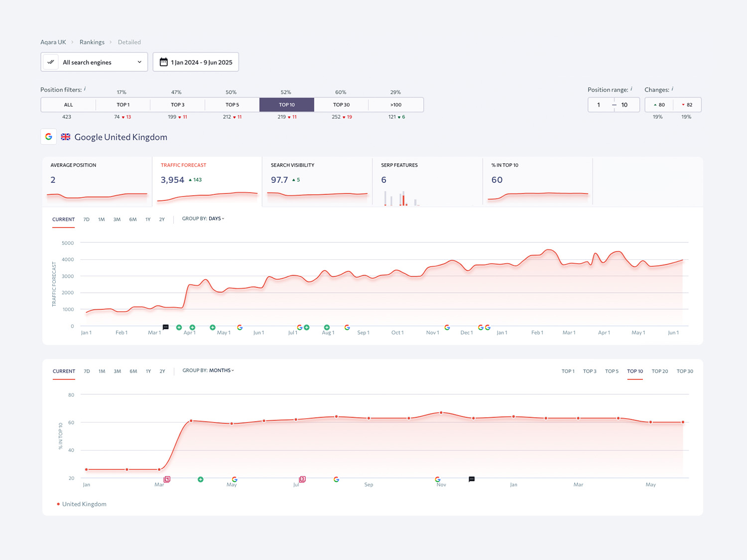Click the pink '4' events marker near Mar

tap(167, 479)
